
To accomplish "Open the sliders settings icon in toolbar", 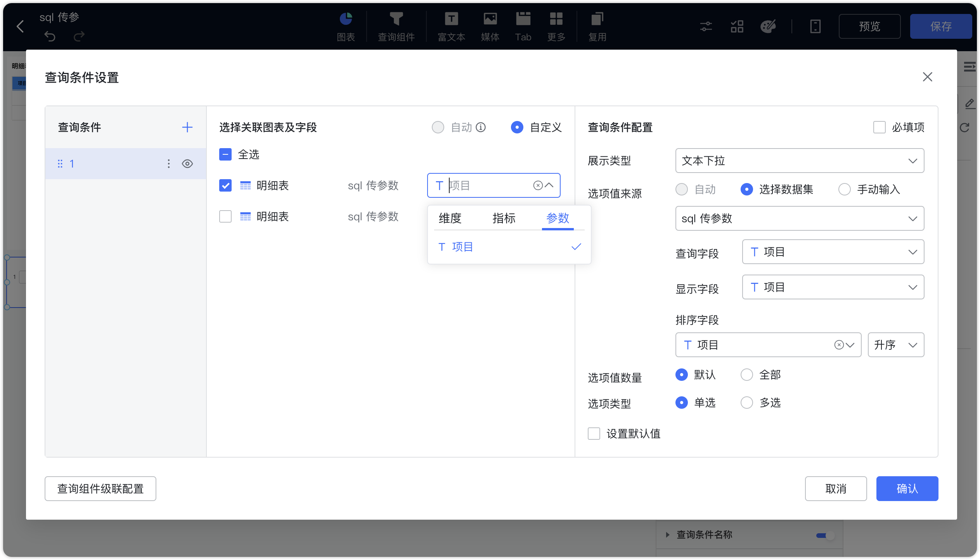I will pyautogui.click(x=706, y=27).
